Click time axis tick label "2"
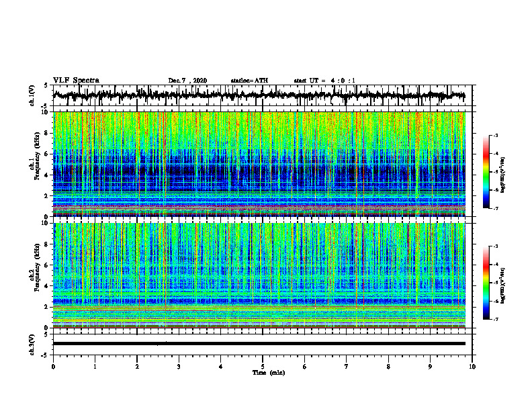Screen dimensions: 532x411 click(x=137, y=367)
